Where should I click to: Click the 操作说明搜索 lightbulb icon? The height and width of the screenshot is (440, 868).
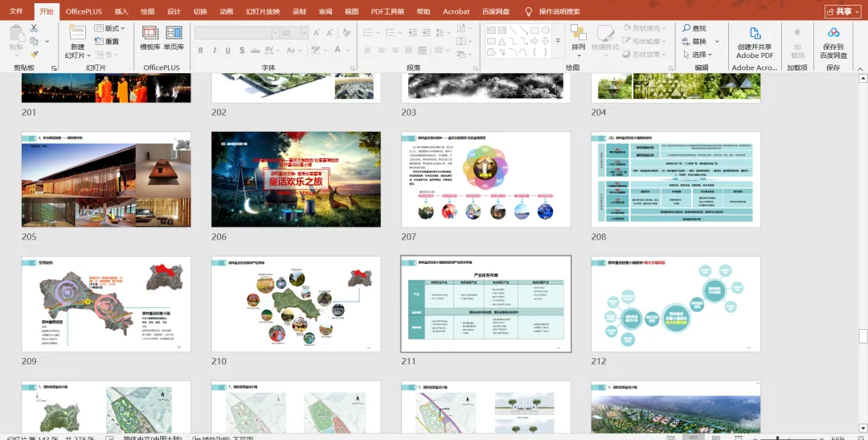529,11
